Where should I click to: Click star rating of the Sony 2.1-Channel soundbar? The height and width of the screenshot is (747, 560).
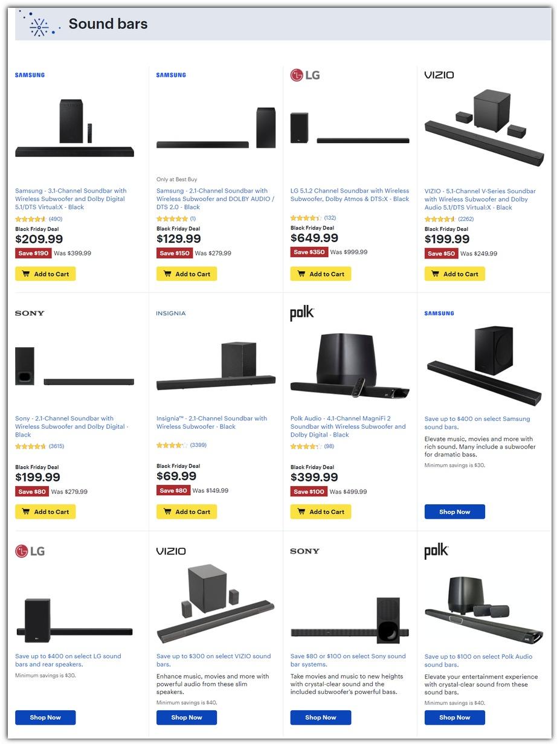pyautogui.click(x=30, y=446)
